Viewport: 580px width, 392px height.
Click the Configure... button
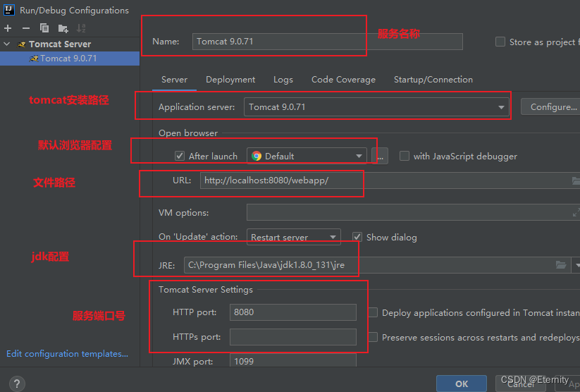coord(550,107)
